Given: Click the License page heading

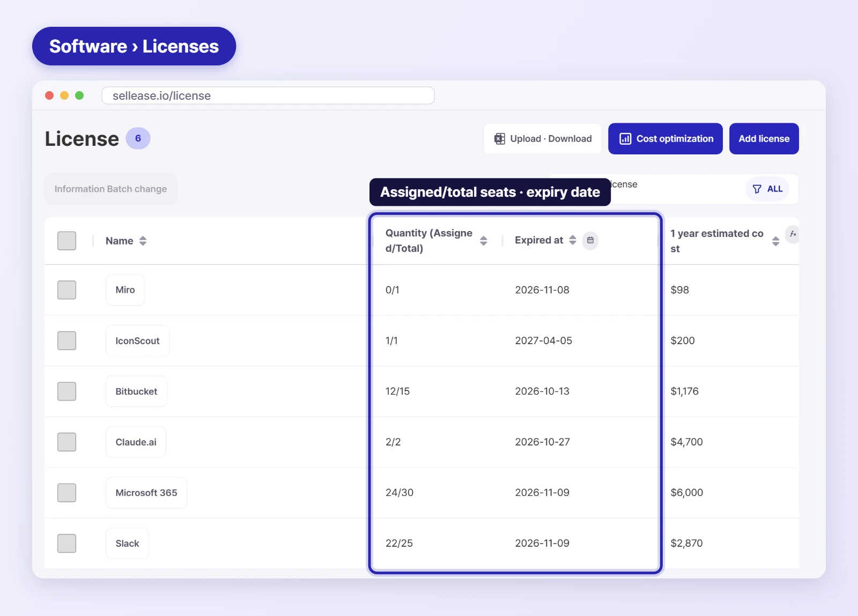Looking at the screenshot, I should point(82,139).
